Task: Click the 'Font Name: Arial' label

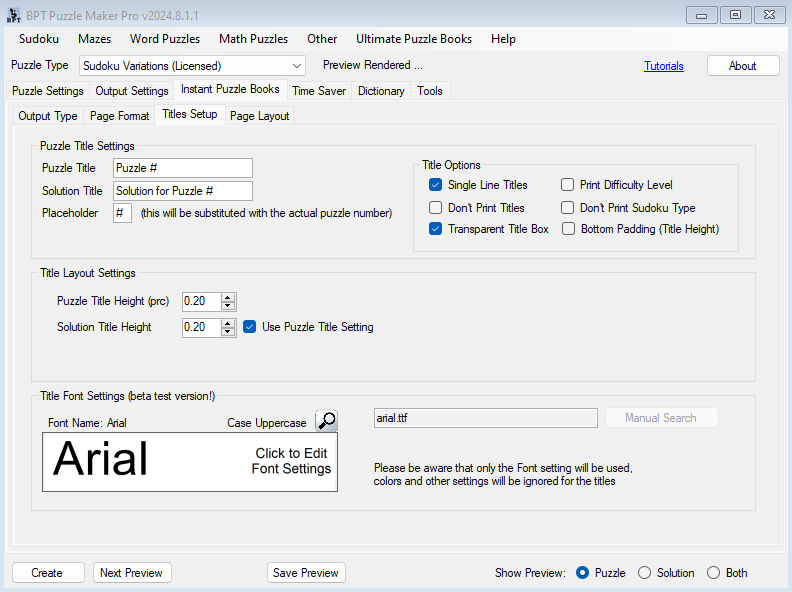Action: 87,423
